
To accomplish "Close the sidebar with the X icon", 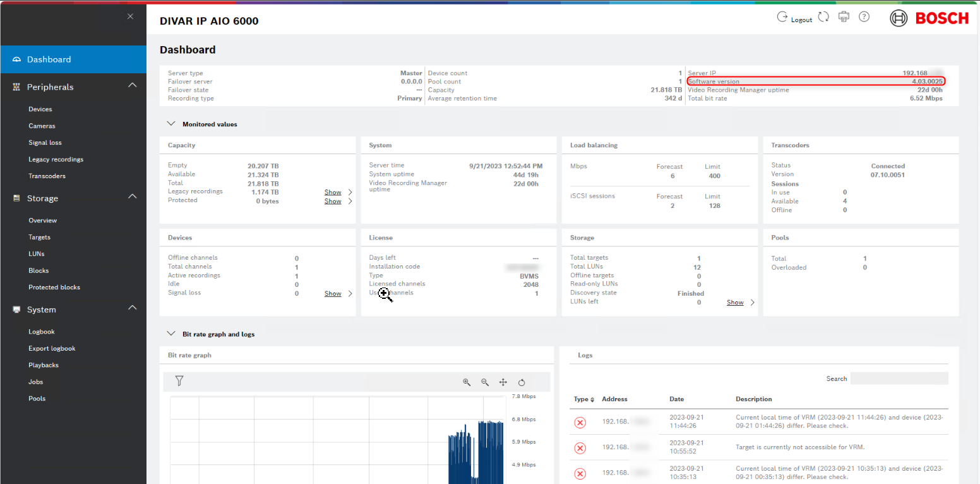I will click(x=130, y=16).
